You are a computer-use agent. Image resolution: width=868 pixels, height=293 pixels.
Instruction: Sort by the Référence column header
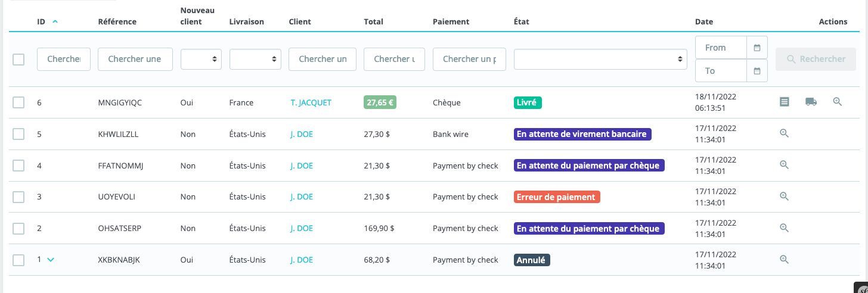coord(117,21)
